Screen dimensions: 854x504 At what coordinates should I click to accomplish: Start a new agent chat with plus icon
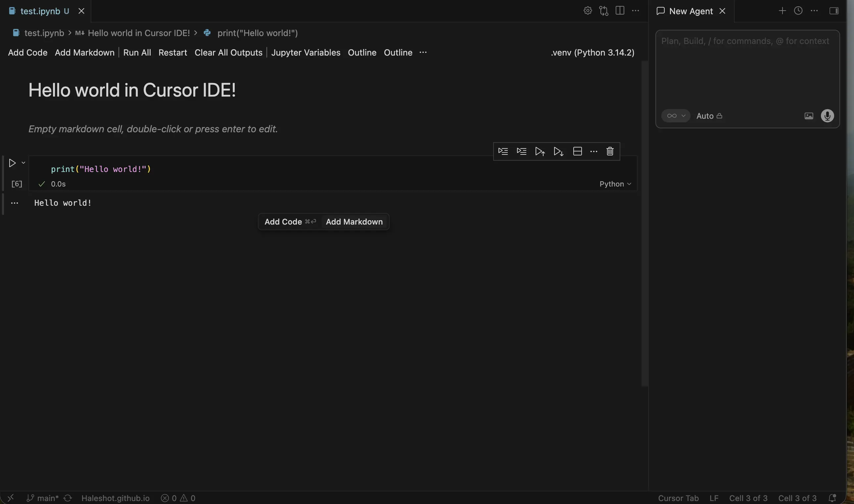[782, 11]
